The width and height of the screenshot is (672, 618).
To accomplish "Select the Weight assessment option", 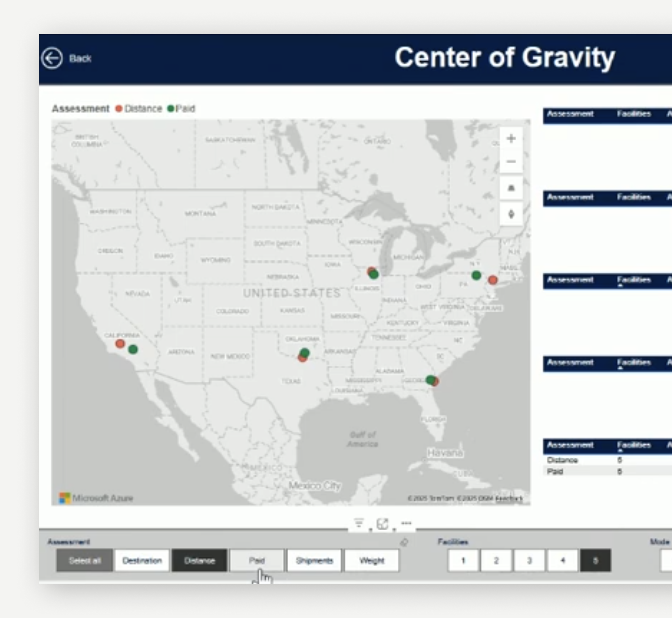I will [372, 560].
